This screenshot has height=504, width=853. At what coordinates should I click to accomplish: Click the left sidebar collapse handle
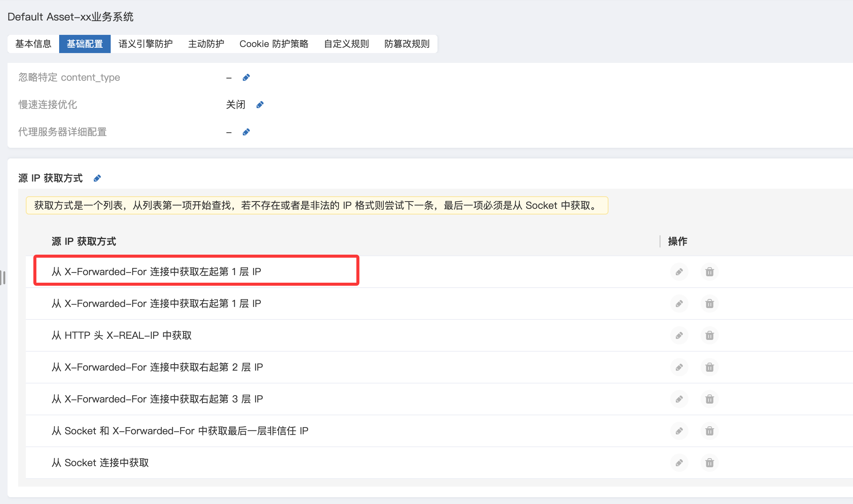3,277
